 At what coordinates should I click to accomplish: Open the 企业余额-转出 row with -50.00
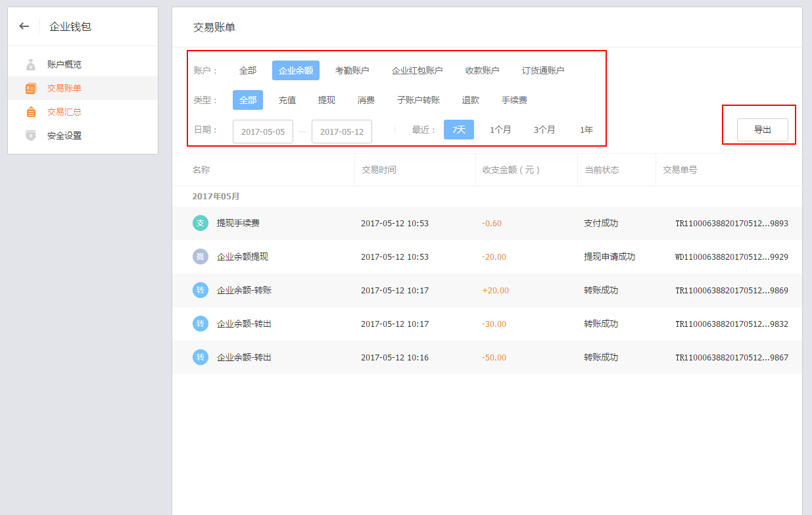coord(244,357)
